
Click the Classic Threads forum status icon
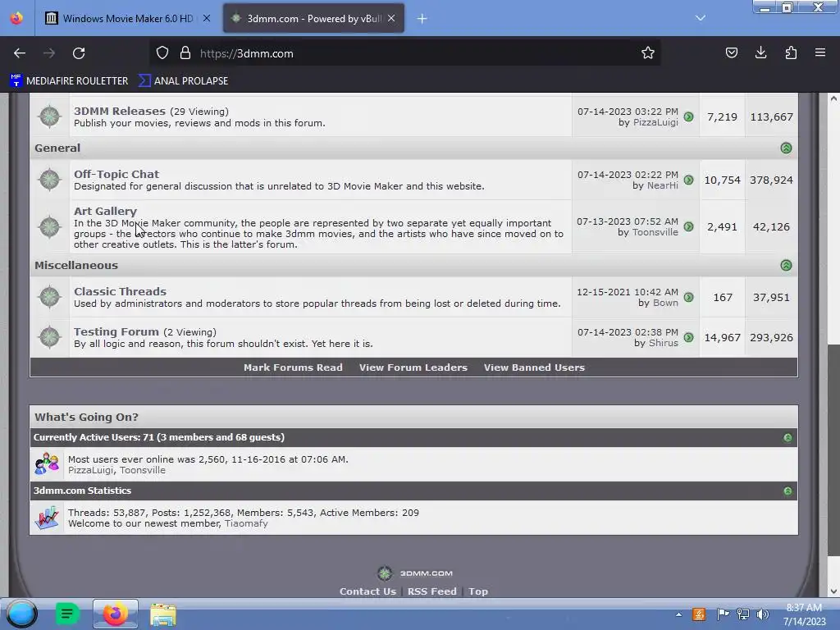(50, 297)
